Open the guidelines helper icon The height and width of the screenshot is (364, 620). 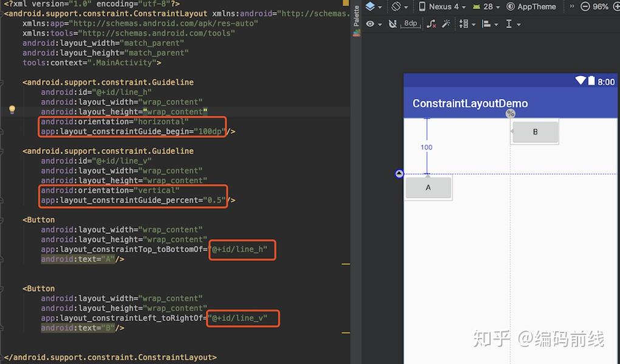coord(509,24)
